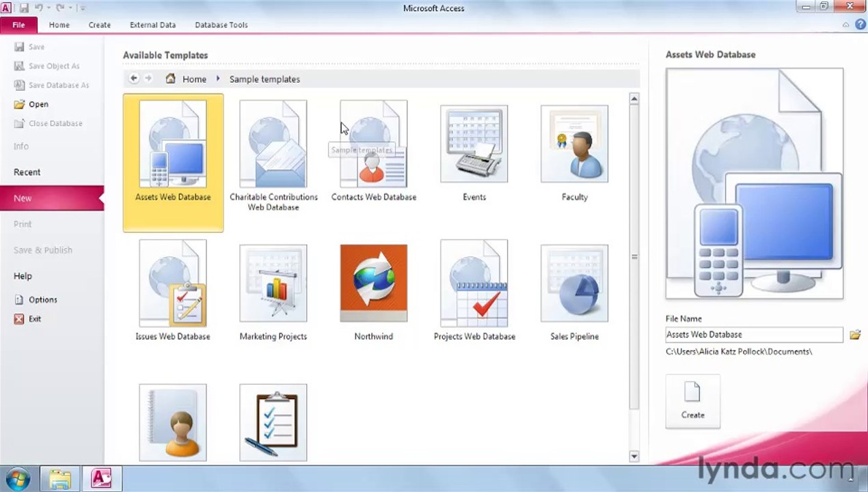Viewport: 868px width, 492px height.
Task: Open the Help question mark icon
Action: [860, 25]
